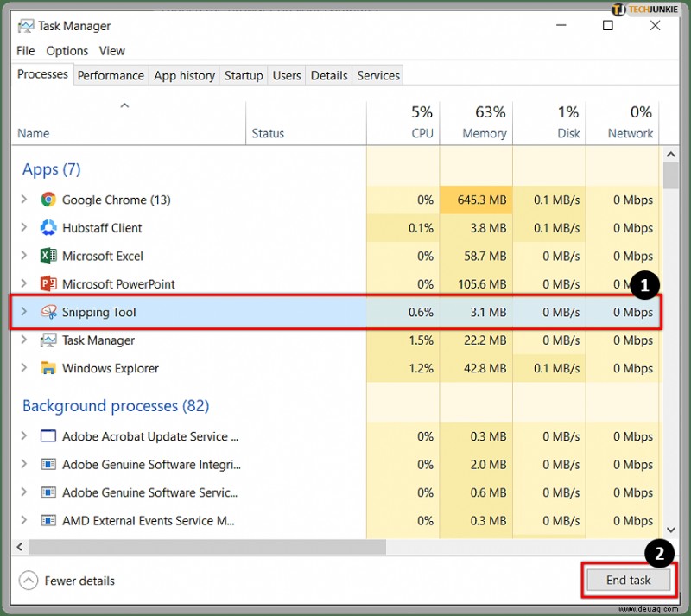Click Windows Explorer's 1.2% CPU value

pos(421,368)
